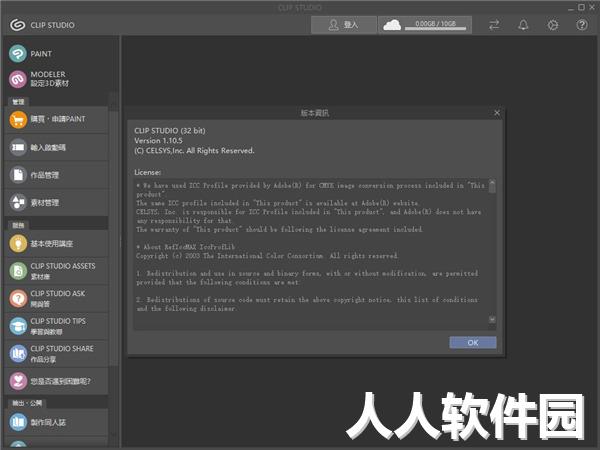Screen dimensions: 600x450
Task: Open the help question mark
Action: point(582,25)
